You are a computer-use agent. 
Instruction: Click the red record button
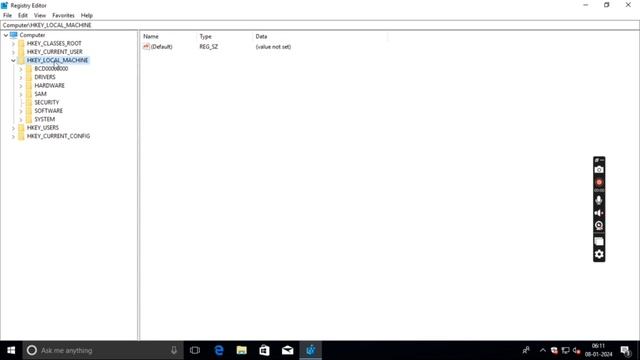599,182
